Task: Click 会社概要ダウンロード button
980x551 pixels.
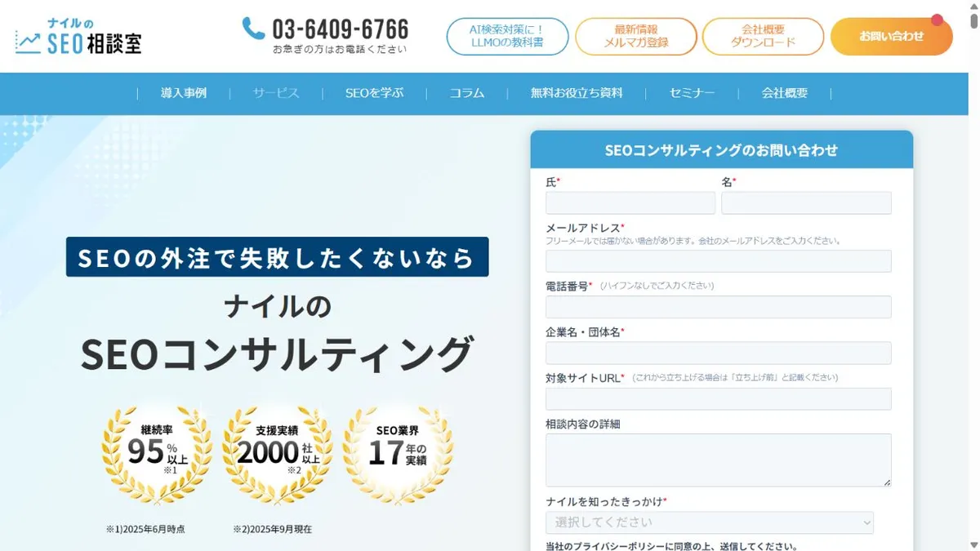Action: [763, 37]
